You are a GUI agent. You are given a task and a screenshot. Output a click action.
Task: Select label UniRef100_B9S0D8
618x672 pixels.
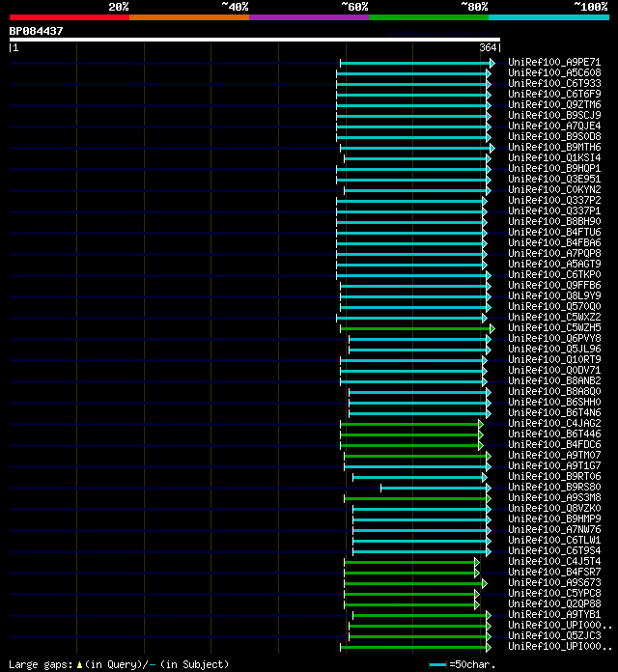click(x=554, y=136)
